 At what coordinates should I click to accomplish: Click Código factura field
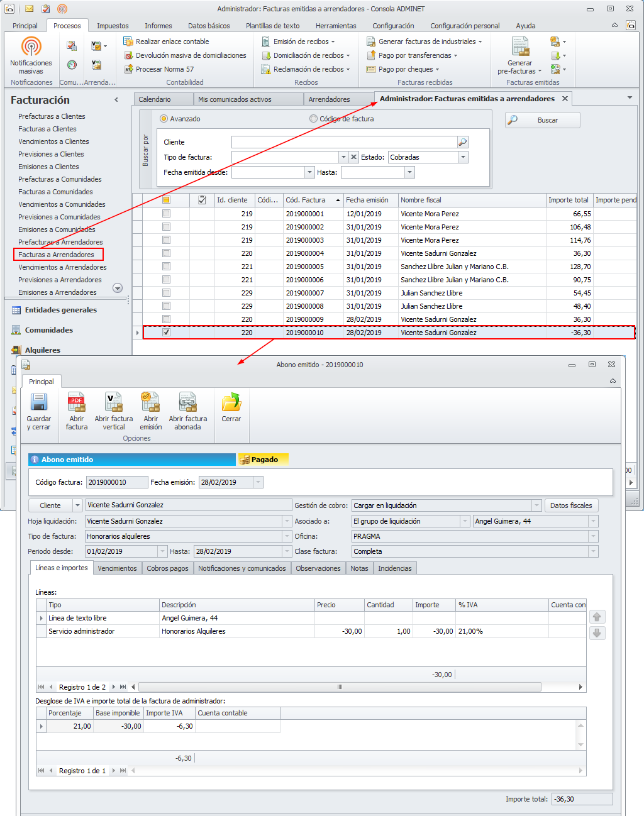[116, 482]
